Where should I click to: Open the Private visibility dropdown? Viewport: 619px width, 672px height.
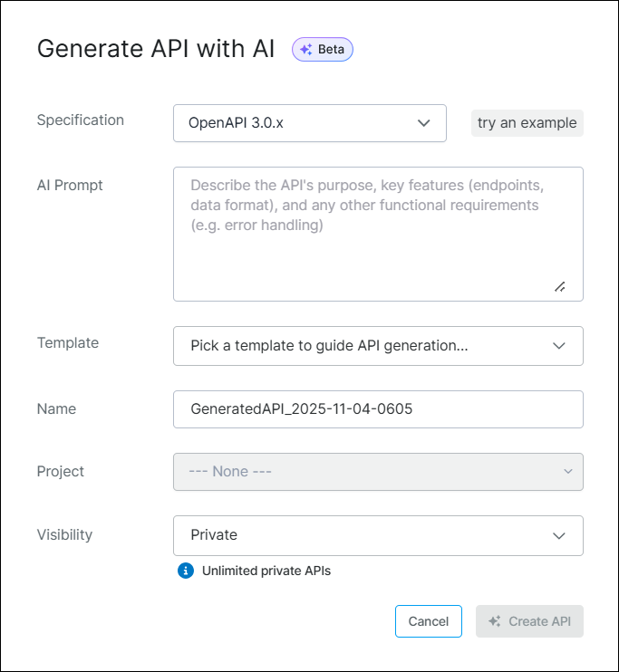tap(363, 535)
